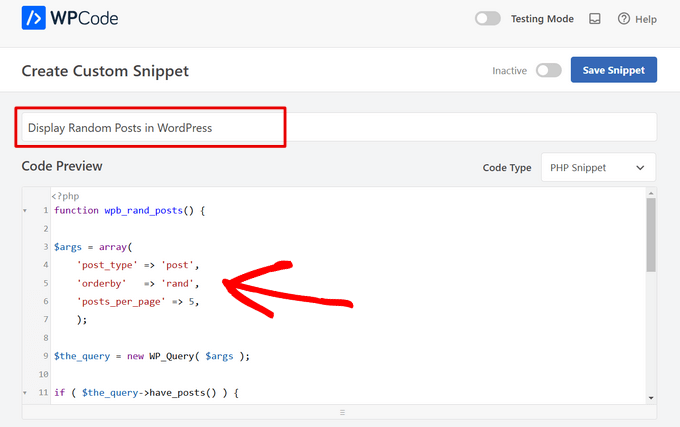
Task: Click the 'Create Custom Snippet' heading
Action: pyautogui.click(x=105, y=71)
